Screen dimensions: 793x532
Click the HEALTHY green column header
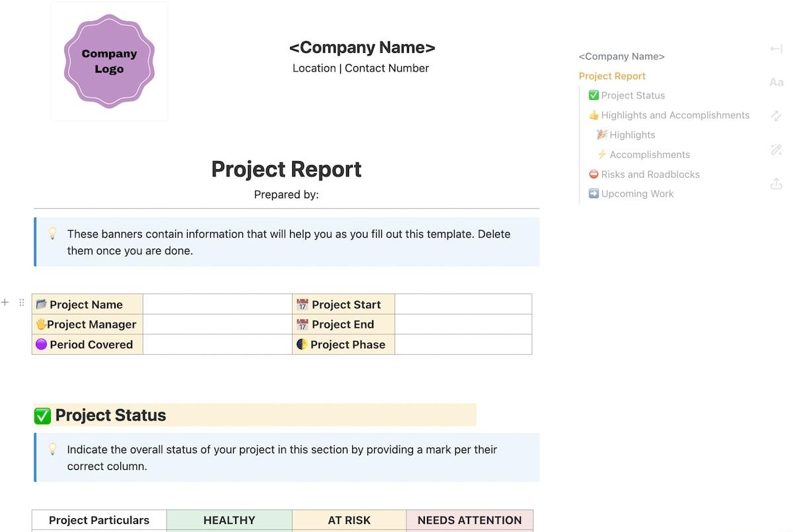point(229,520)
